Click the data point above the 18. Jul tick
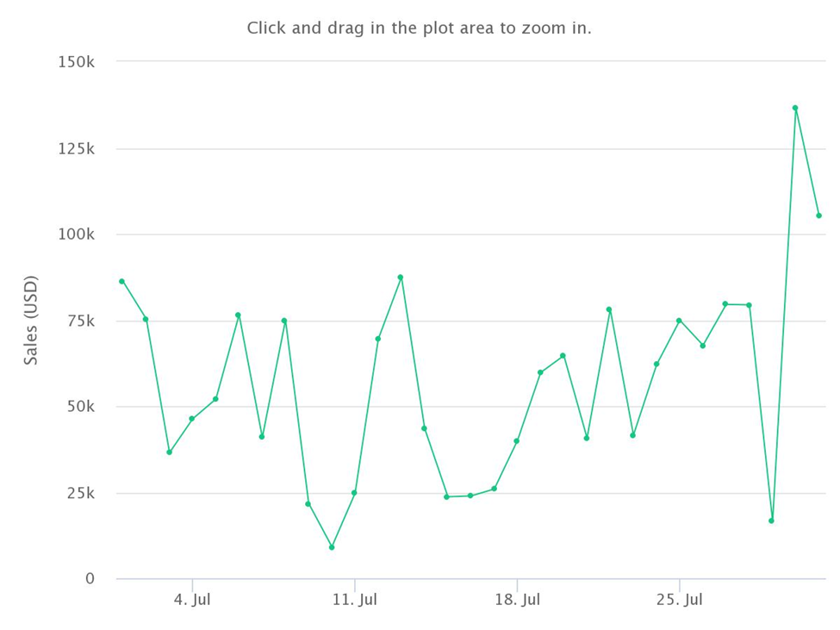The width and height of the screenshot is (840, 630). click(x=516, y=441)
